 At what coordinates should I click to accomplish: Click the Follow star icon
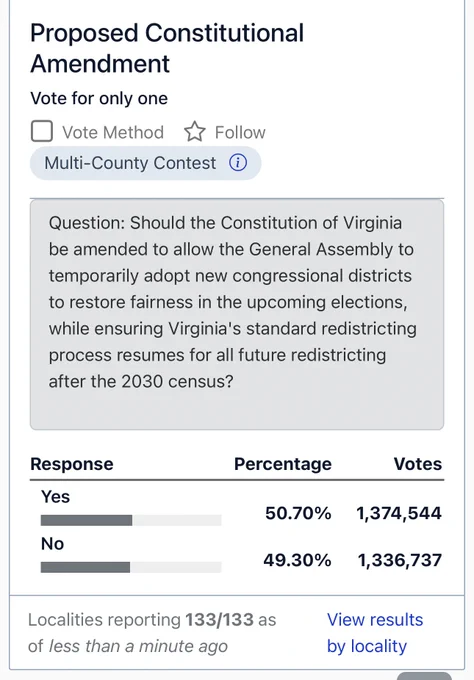(195, 132)
